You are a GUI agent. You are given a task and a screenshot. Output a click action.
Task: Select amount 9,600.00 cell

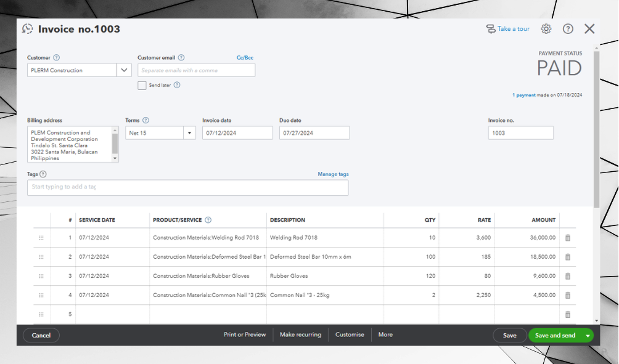(x=527, y=276)
